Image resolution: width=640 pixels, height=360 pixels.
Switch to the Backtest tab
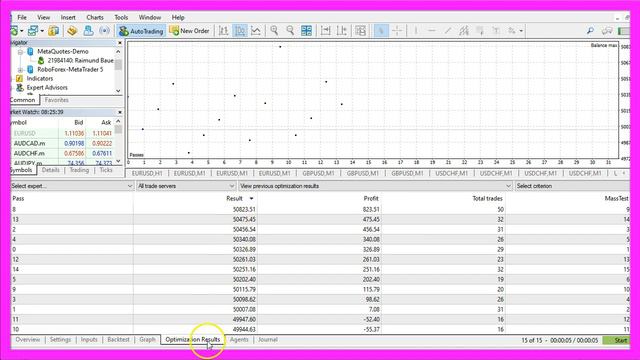(118, 340)
